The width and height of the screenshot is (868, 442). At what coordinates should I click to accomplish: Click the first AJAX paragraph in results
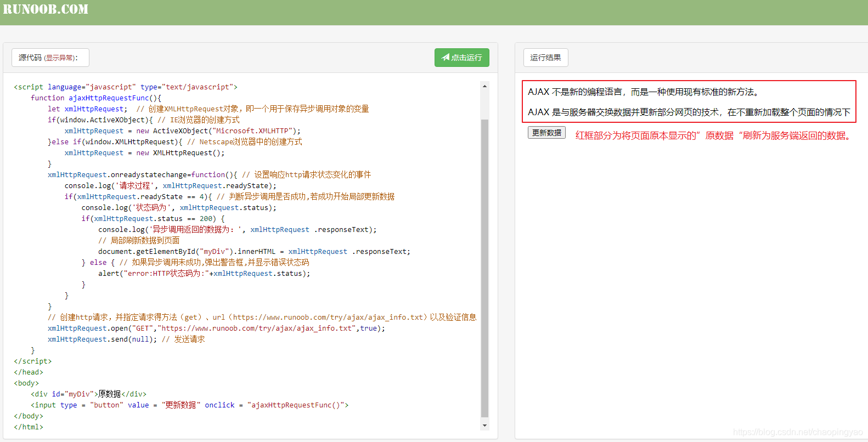643,92
